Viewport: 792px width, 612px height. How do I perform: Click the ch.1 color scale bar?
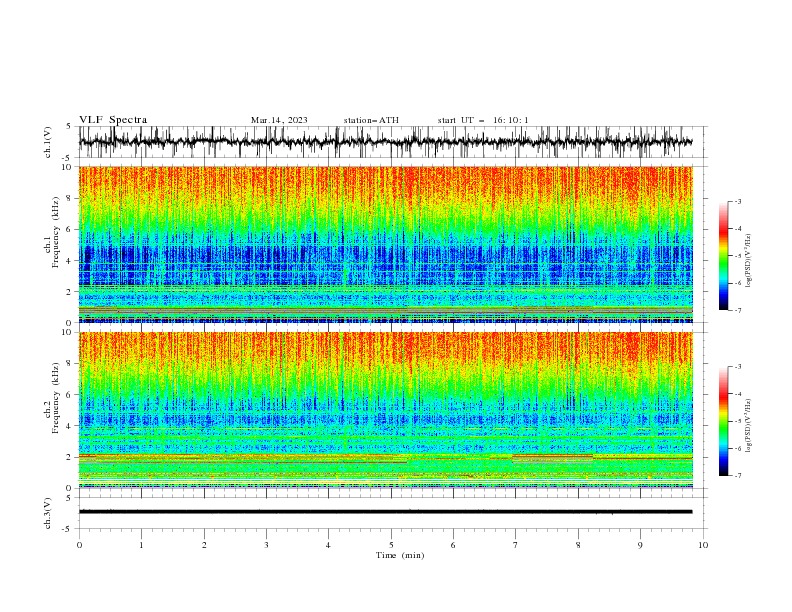point(723,256)
